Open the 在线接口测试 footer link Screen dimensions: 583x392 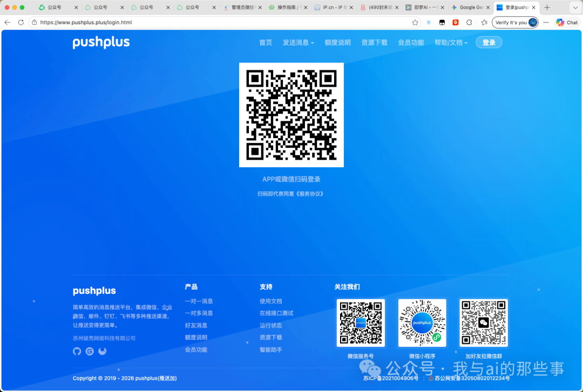pyautogui.click(x=276, y=313)
